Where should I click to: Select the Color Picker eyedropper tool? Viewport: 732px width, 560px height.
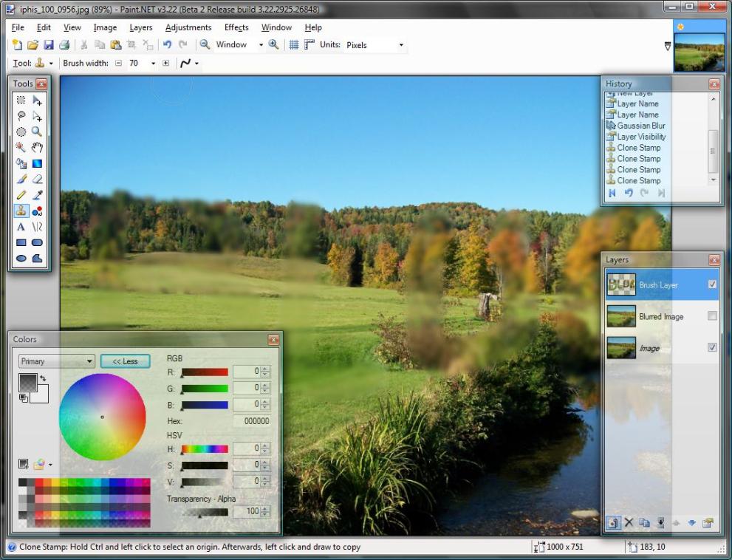pos(37,195)
